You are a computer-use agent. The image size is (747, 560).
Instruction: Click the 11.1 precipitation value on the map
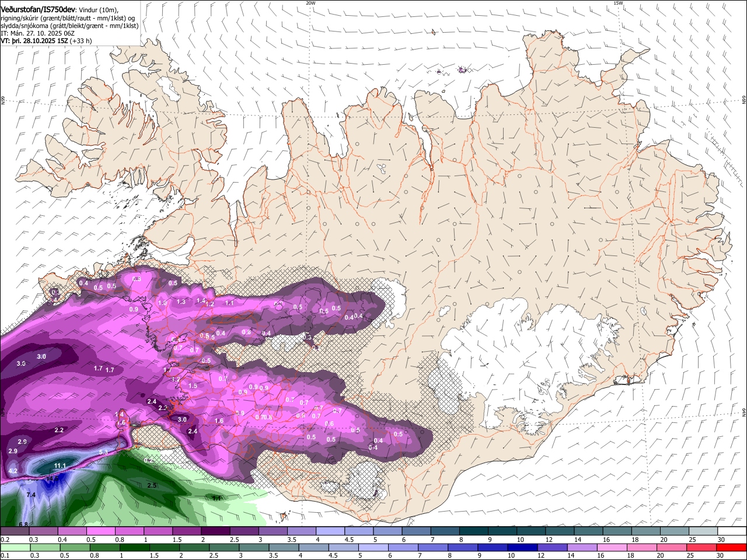60,466
